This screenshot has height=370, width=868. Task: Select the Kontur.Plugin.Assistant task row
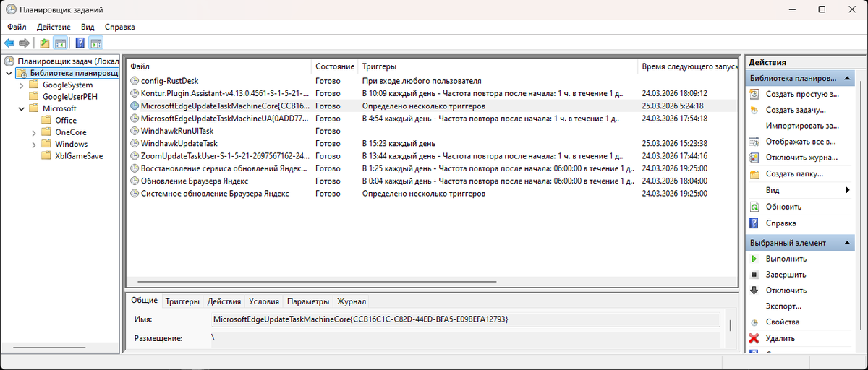(x=432, y=93)
